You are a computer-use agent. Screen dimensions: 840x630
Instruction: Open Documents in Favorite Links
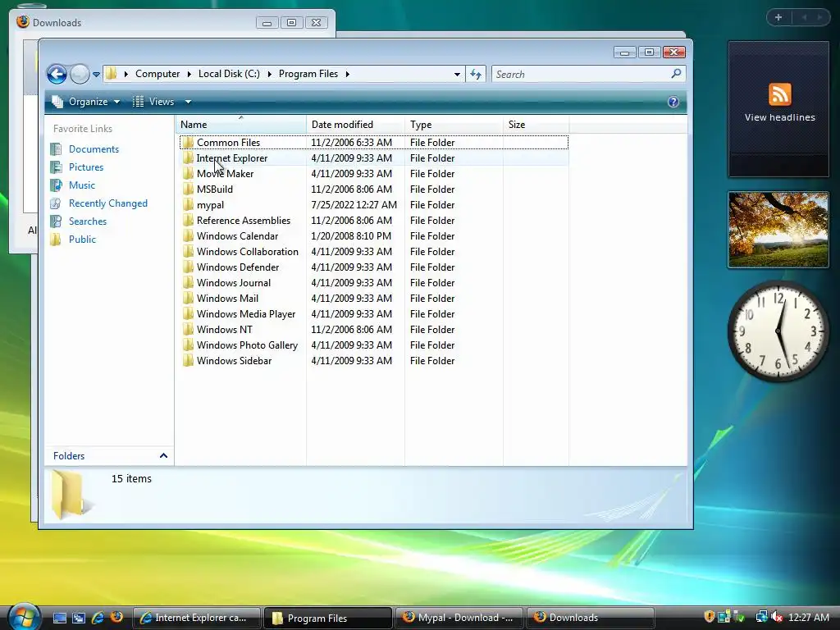point(94,149)
